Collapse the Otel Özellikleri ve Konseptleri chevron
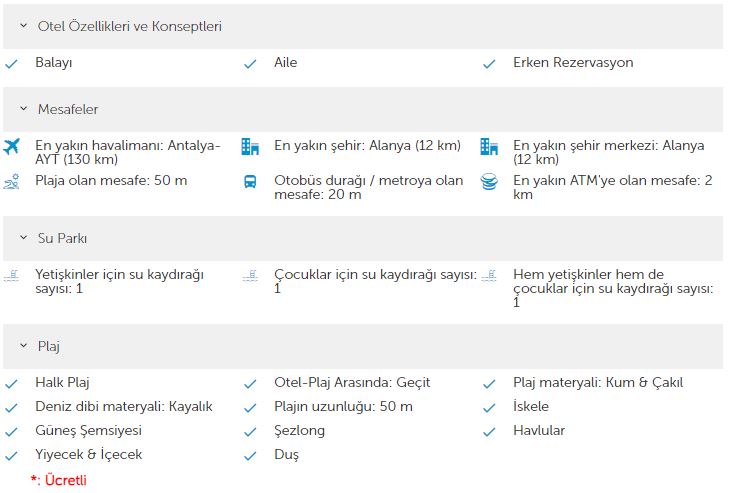Screen dimensions: 731x493 tap(23, 26)
